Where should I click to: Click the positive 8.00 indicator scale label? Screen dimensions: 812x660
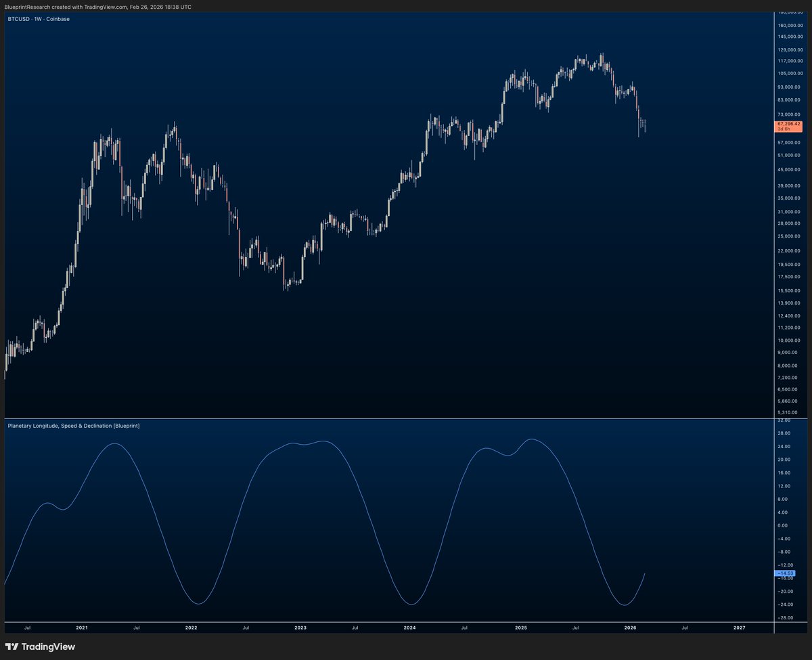[x=784, y=499]
